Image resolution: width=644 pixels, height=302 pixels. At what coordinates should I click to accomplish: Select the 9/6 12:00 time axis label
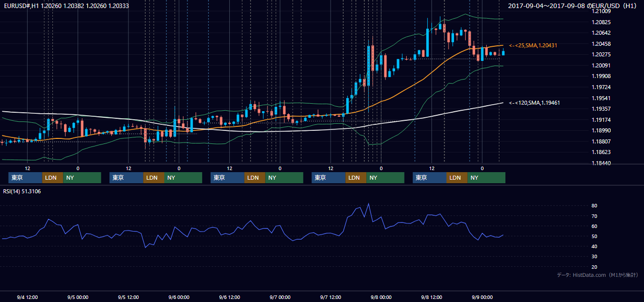[x=229, y=297]
